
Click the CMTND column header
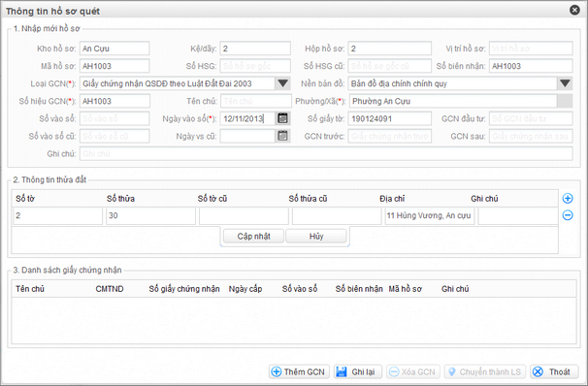[110, 289]
